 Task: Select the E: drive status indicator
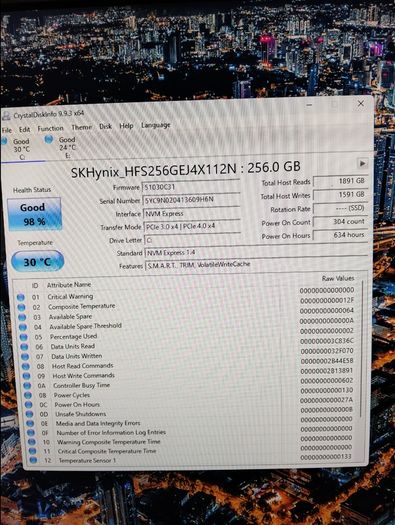[61, 147]
